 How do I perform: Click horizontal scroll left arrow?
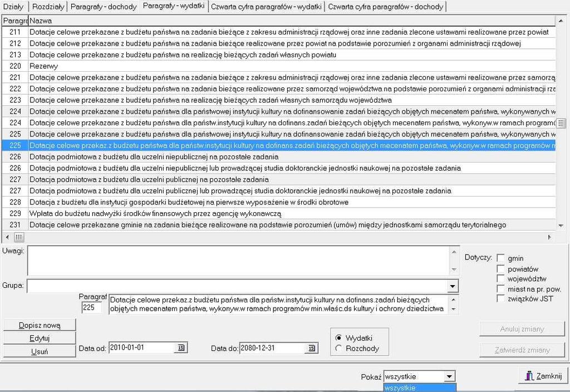pyautogui.click(x=7, y=237)
